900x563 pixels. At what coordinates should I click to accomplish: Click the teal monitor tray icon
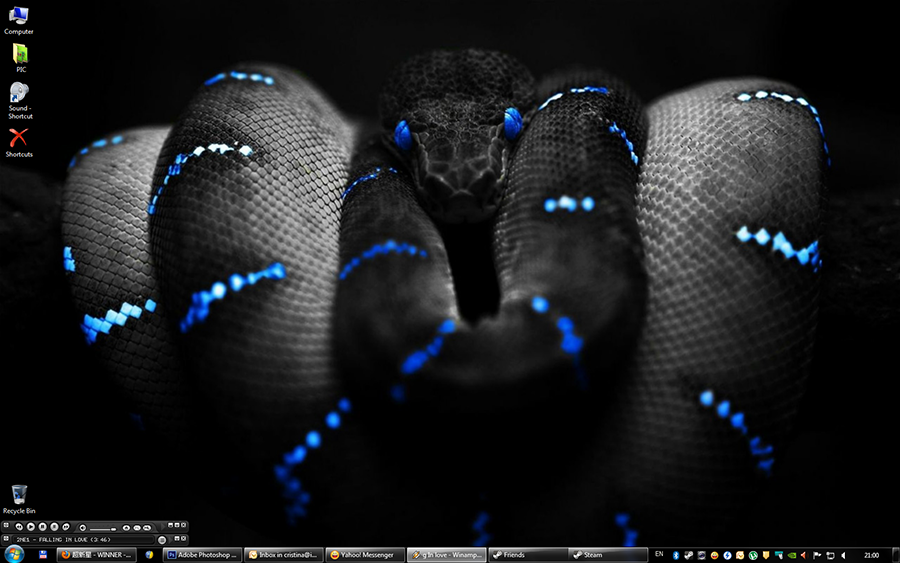tap(779, 555)
